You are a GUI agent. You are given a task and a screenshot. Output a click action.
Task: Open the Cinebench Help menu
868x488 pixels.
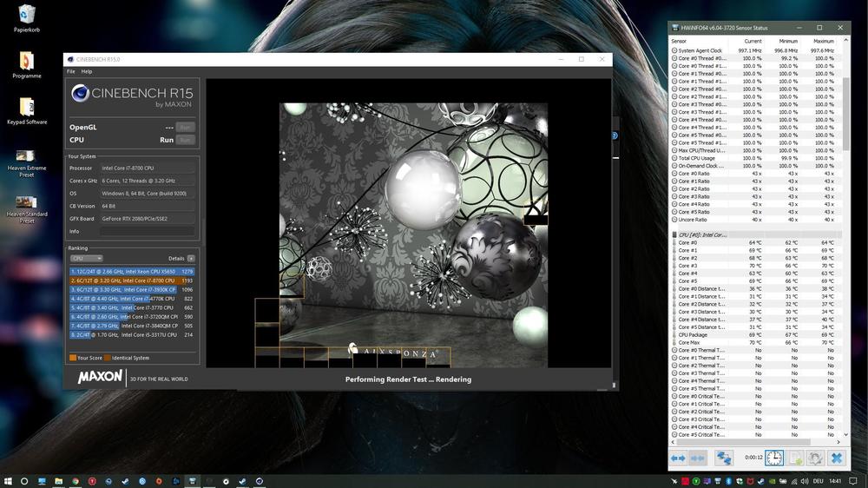pos(86,71)
